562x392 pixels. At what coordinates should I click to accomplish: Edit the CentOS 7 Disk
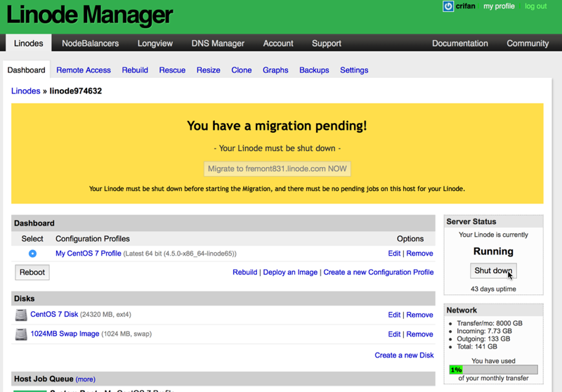394,315
